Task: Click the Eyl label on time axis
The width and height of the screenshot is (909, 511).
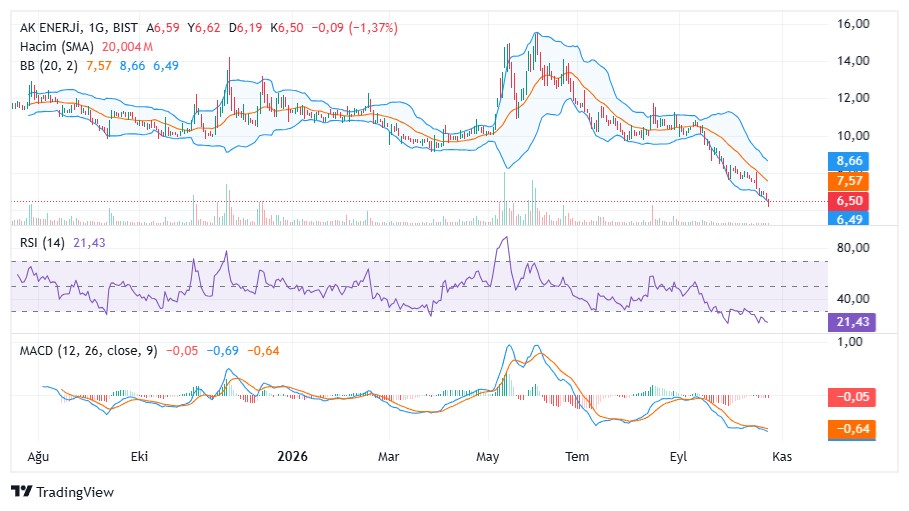Action: pos(678,456)
